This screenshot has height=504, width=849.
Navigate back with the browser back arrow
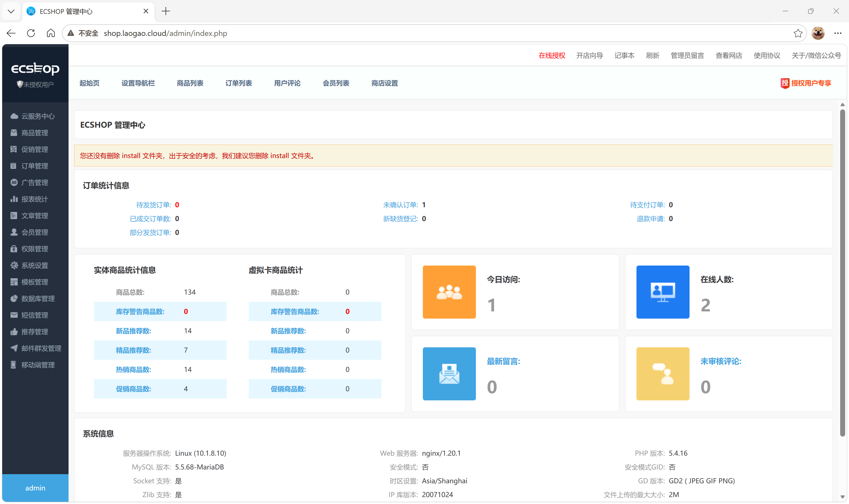pos(11,33)
